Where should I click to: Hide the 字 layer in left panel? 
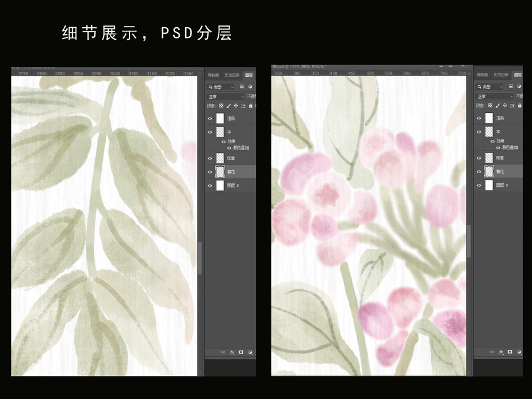tap(210, 132)
